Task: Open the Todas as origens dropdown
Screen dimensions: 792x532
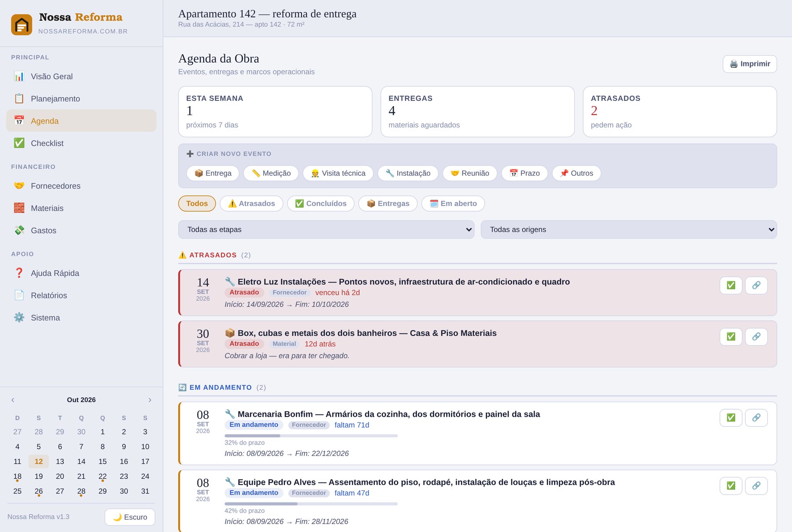Action: pyautogui.click(x=629, y=230)
